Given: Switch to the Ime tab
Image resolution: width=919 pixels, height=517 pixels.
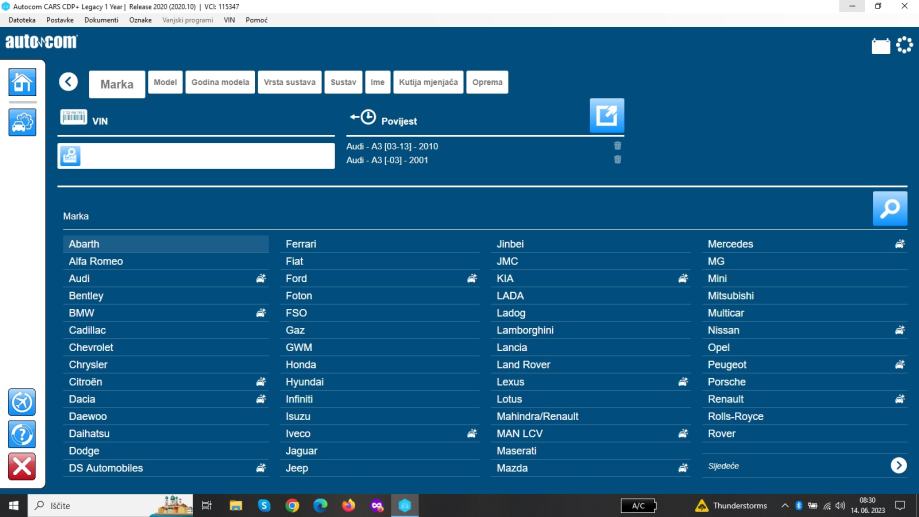Looking at the screenshot, I should point(377,82).
